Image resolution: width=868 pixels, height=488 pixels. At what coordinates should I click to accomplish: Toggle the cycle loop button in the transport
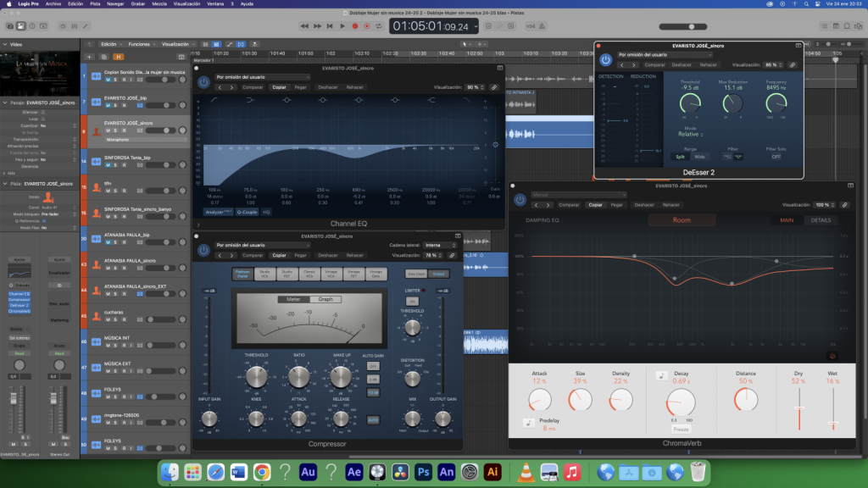pos(379,26)
